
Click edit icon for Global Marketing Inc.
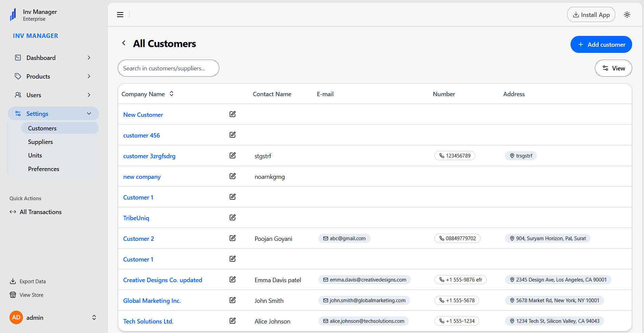point(232,300)
